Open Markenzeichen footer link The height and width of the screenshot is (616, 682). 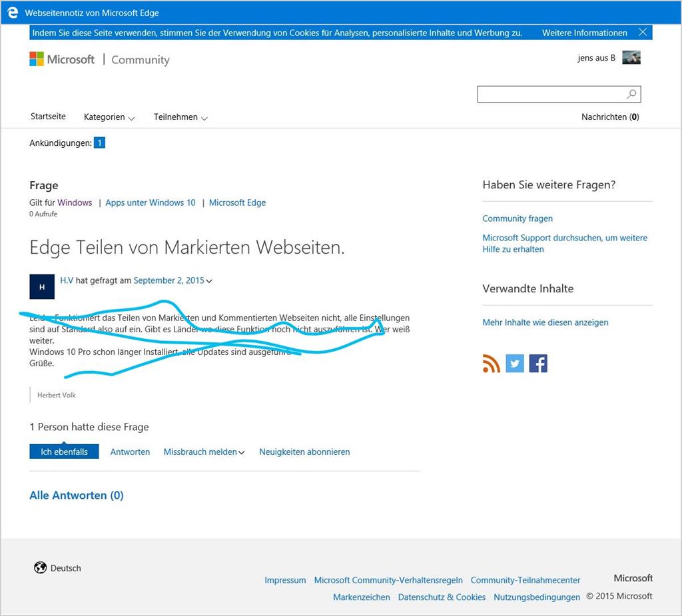[362, 597]
